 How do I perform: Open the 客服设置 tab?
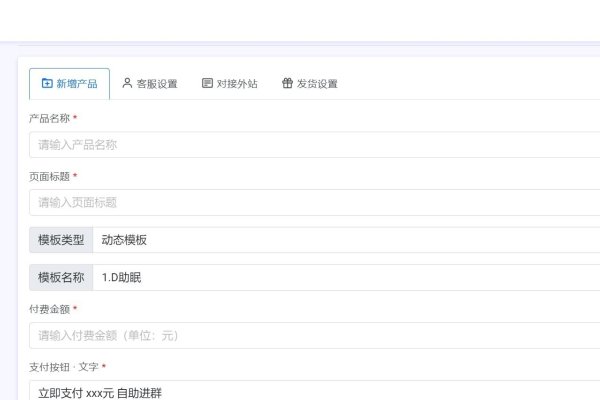150,84
